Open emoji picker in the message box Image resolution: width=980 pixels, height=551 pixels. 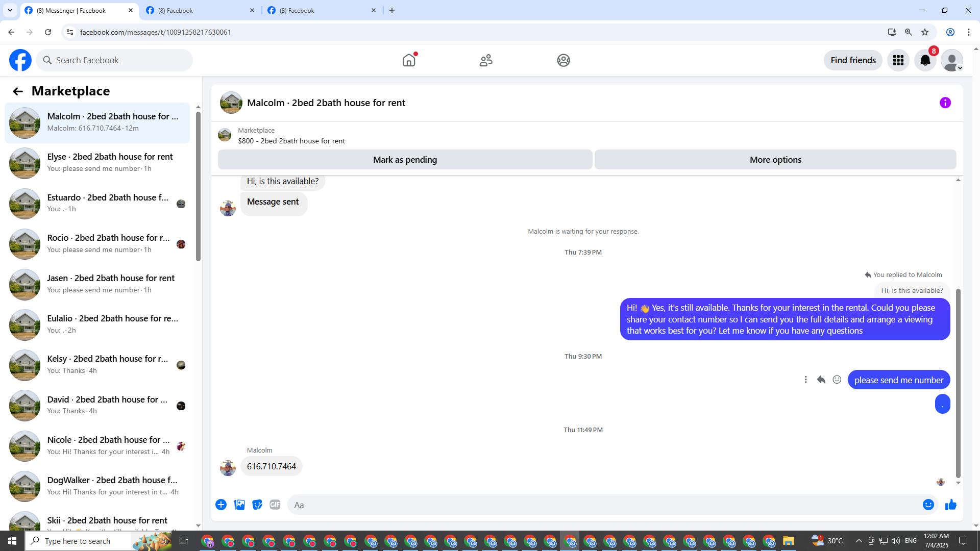(928, 505)
